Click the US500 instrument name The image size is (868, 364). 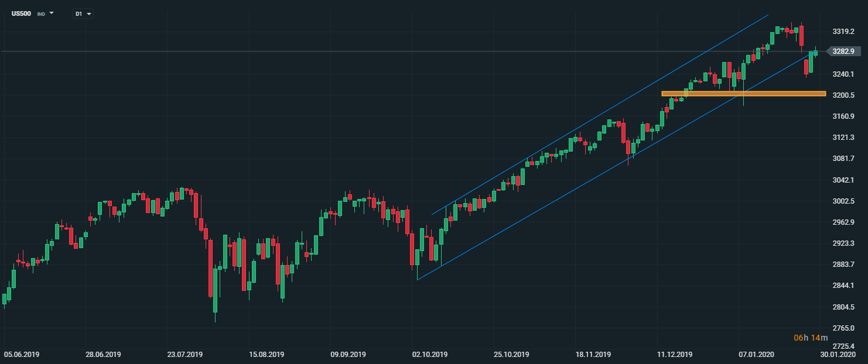tap(22, 13)
